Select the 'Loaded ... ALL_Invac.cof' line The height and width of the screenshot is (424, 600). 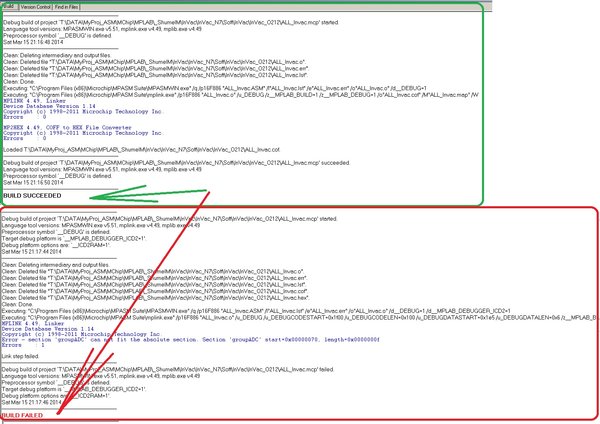142,150
